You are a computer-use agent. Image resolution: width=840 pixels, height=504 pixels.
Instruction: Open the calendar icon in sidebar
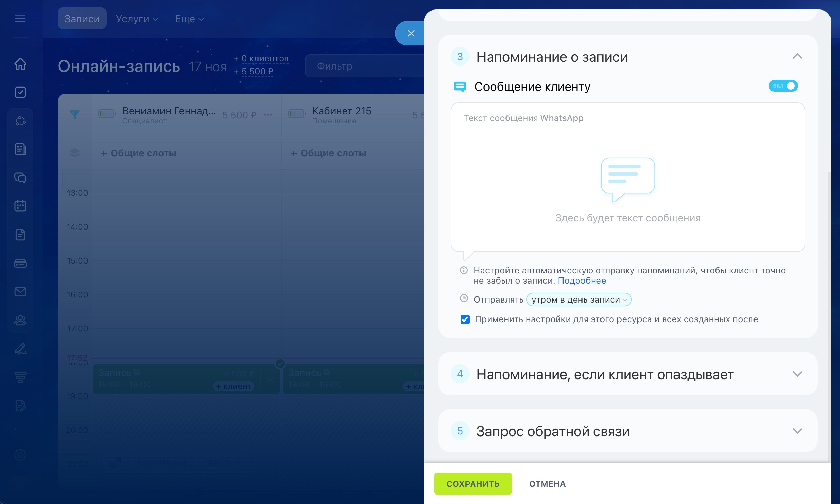coord(20,206)
